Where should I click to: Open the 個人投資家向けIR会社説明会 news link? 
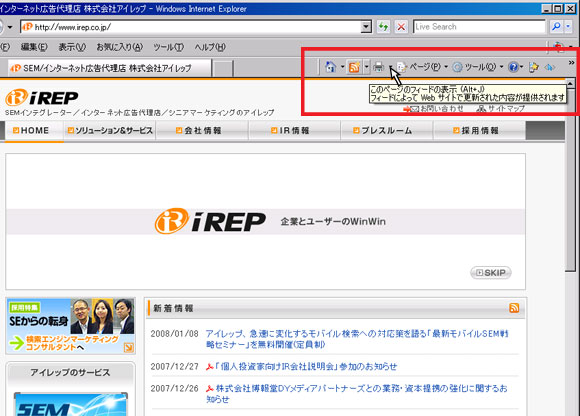pyautogui.click(x=306, y=366)
